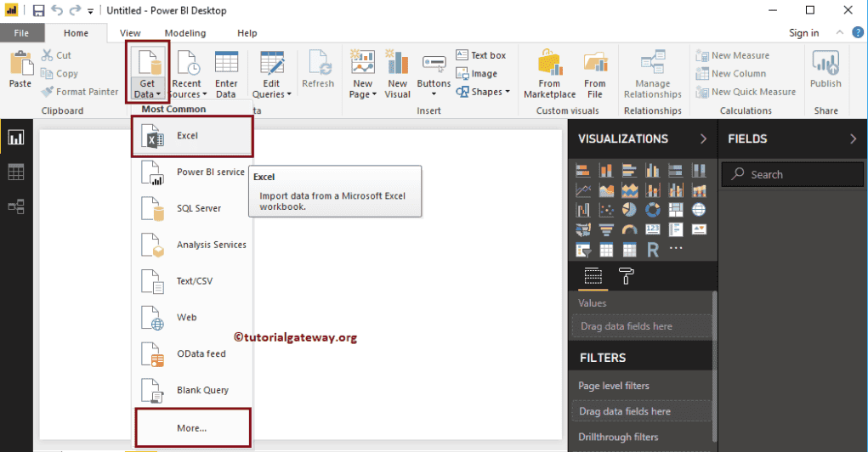Screen dimensions: 868x452
Task: Open Report view in left sidebar
Action: coord(16,137)
